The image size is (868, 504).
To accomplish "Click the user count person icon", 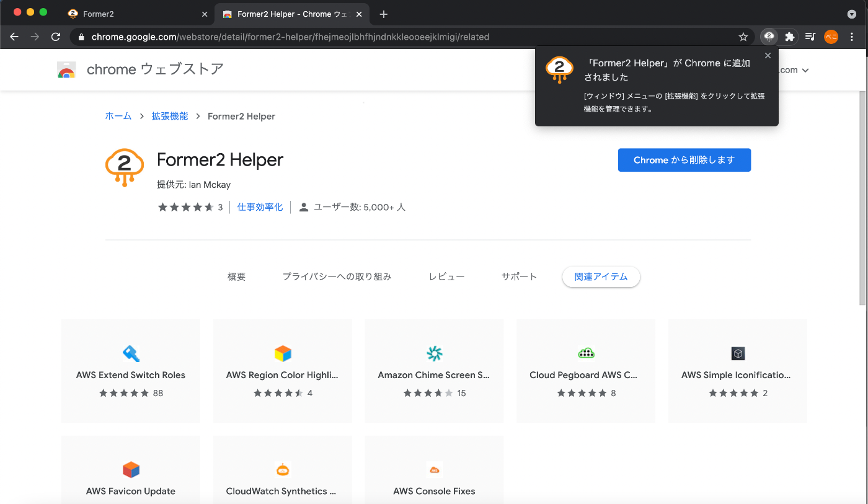I will [x=304, y=207].
